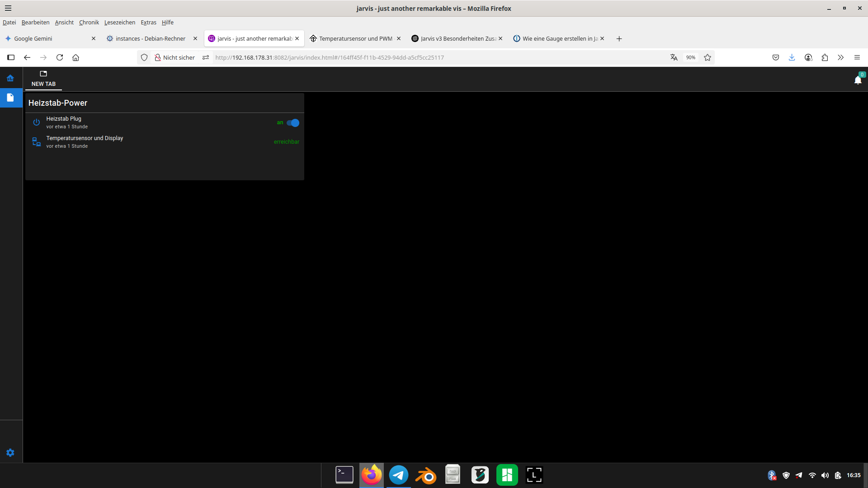Open the Lesezeichen menu
Viewport: 868px width, 488px height.
coord(119,22)
